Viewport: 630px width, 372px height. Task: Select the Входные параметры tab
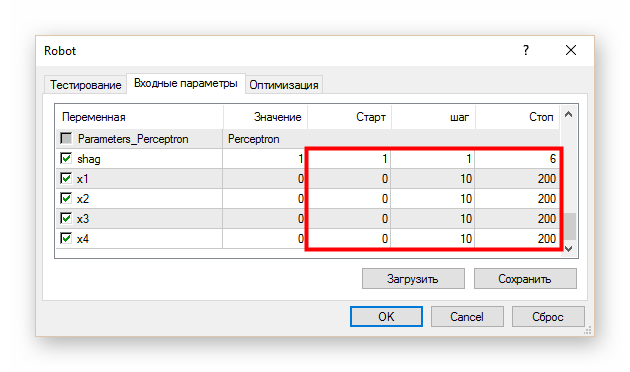[x=186, y=84]
